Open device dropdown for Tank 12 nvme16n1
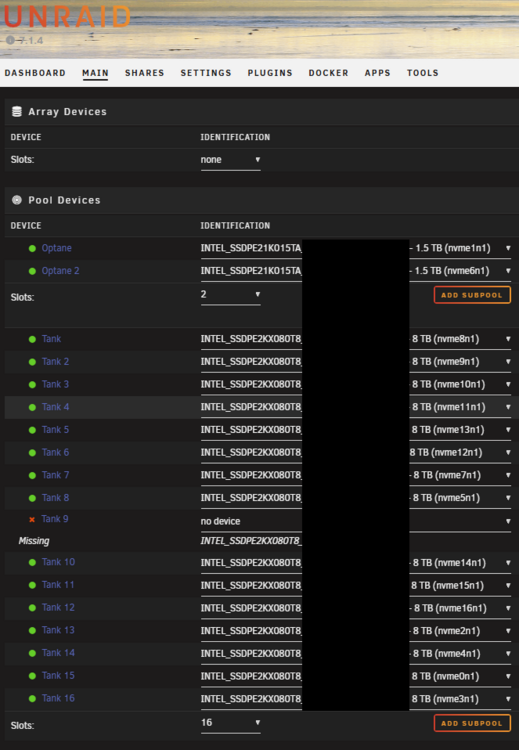Screen dimensions: 519x750 tap(356, 608)
